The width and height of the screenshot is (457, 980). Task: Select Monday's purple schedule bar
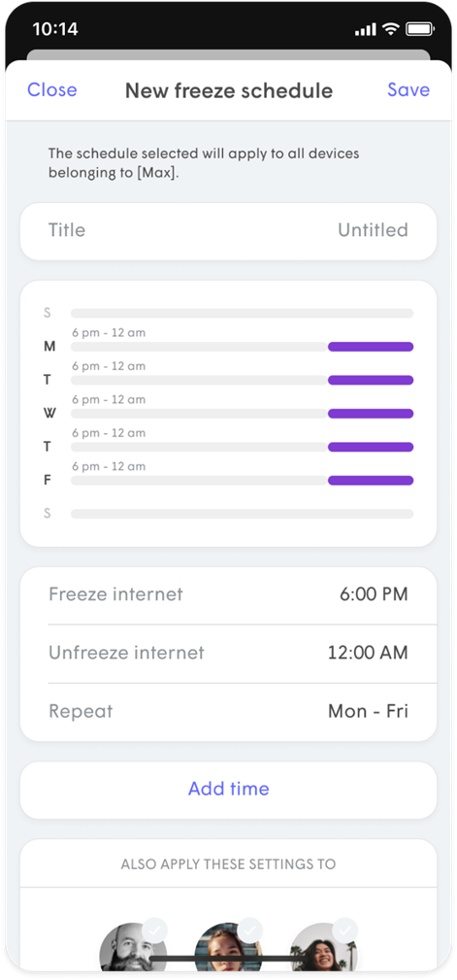371,346
